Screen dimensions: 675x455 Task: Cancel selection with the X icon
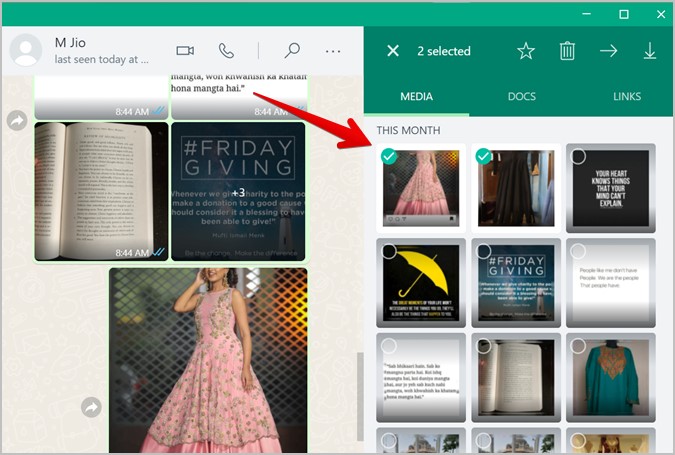coord(393,51)
